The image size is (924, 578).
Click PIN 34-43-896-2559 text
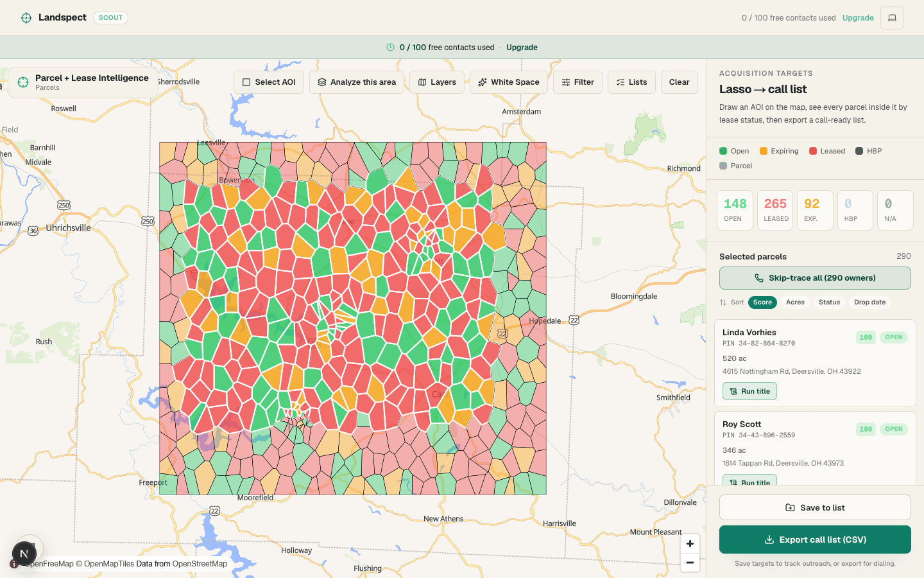(x=758, y=435)
